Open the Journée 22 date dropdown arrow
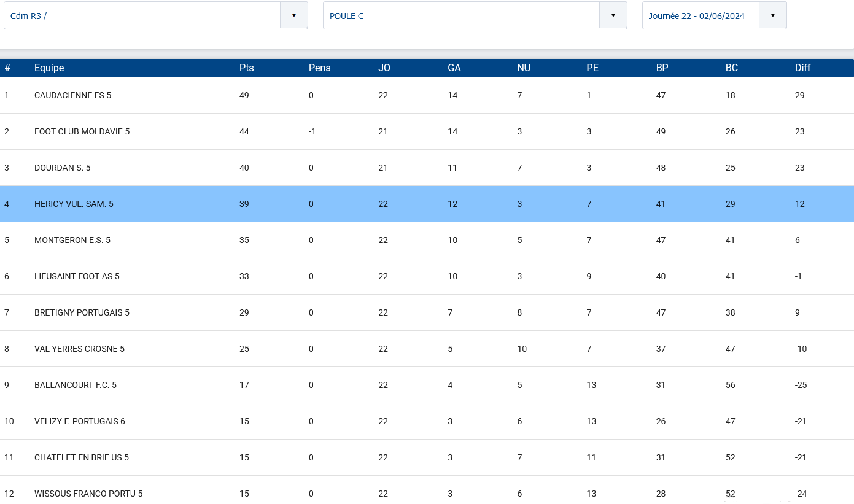 tap(773, 15)
